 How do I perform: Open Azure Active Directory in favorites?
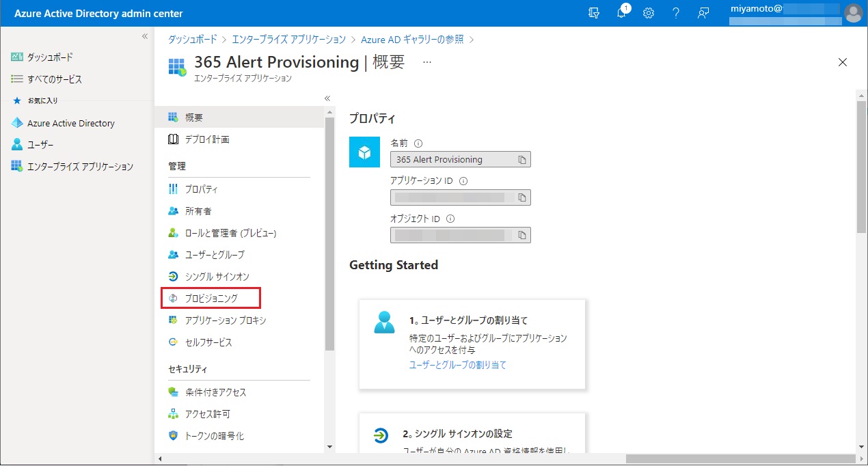point(70,124)
